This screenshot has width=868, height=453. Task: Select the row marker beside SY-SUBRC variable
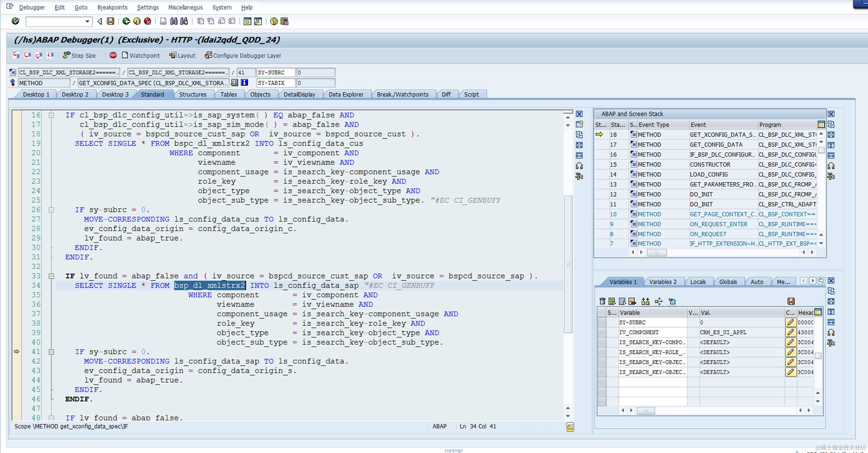click(602, 322)
